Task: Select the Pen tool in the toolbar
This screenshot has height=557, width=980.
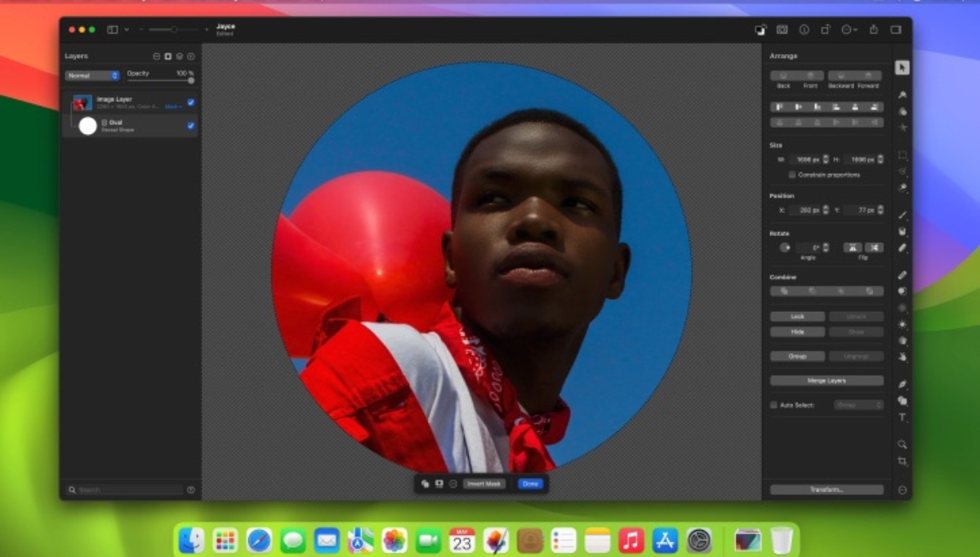Action: click(902, 384)
